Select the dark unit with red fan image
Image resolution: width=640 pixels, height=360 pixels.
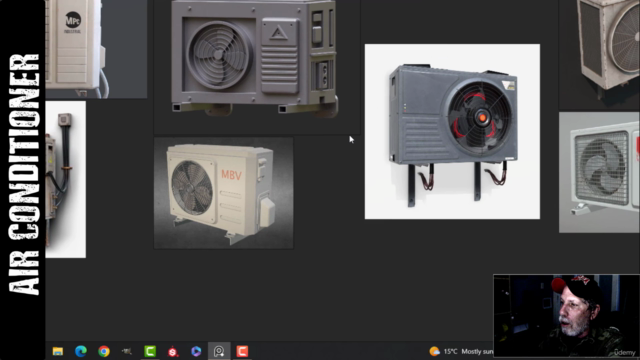[x=452, y=131]
